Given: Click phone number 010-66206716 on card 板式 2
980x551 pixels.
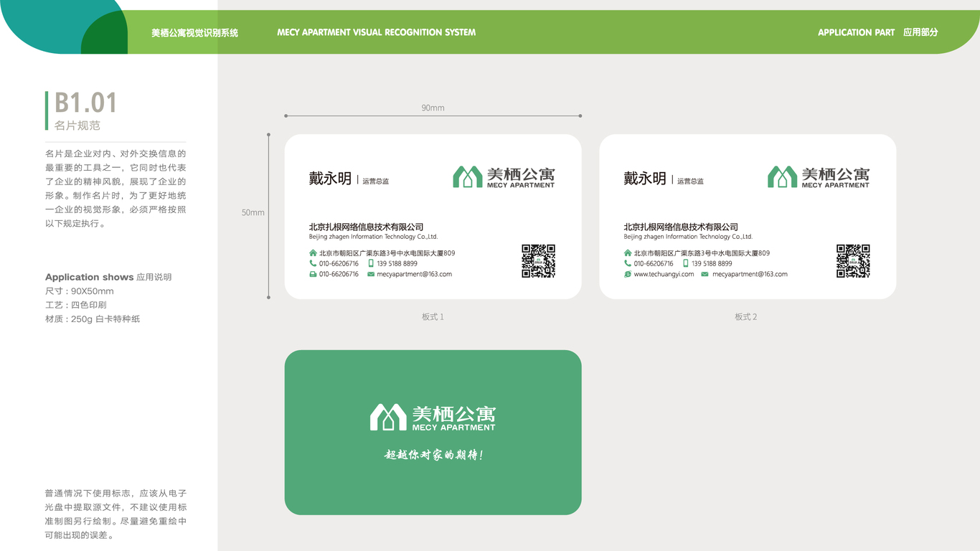Looking at the screenshot, I should click(x=654, y=263).
